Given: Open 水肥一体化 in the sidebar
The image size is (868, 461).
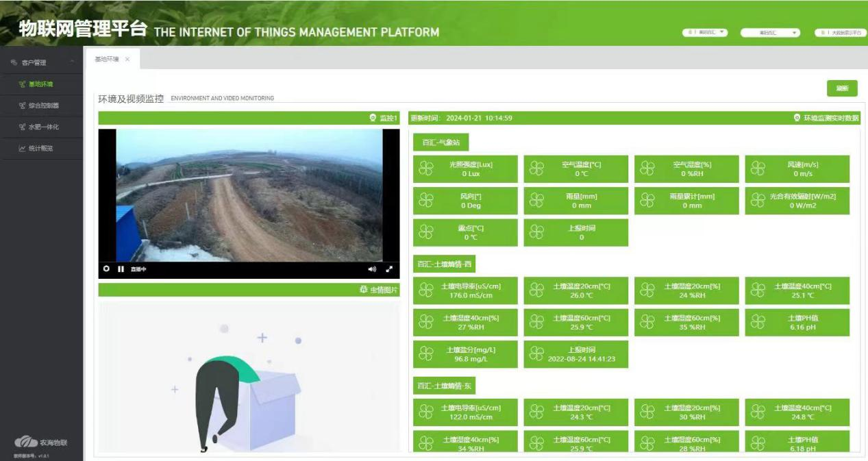Looking at the screenshot, I should tap(42, 127).
